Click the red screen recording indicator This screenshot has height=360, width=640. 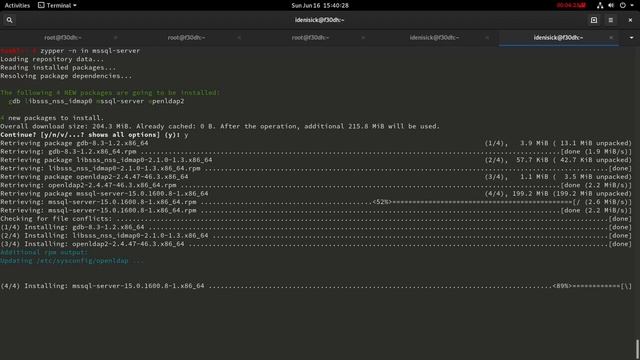point(571,5)
